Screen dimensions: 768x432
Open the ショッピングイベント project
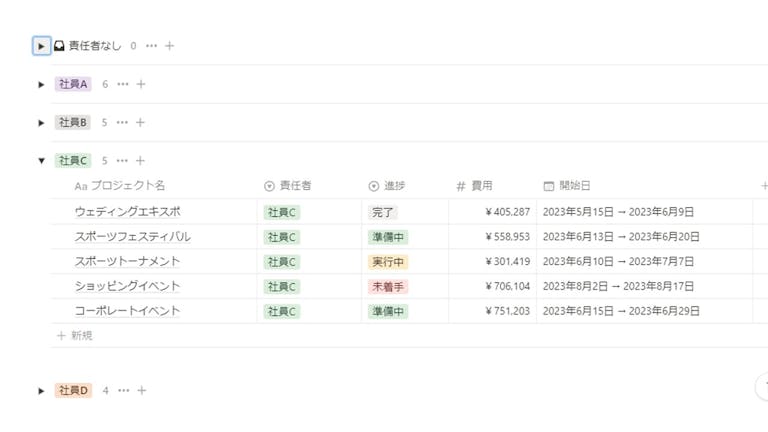(x=127, y=286)
